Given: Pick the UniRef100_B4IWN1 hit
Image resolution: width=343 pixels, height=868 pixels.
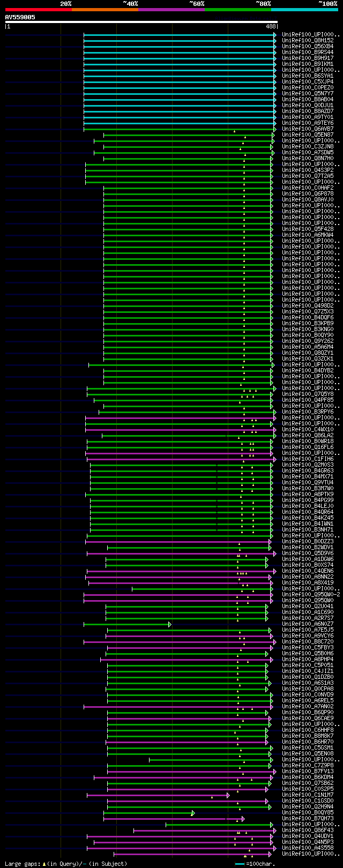Looking at the screenshot, I should [308, 523].
